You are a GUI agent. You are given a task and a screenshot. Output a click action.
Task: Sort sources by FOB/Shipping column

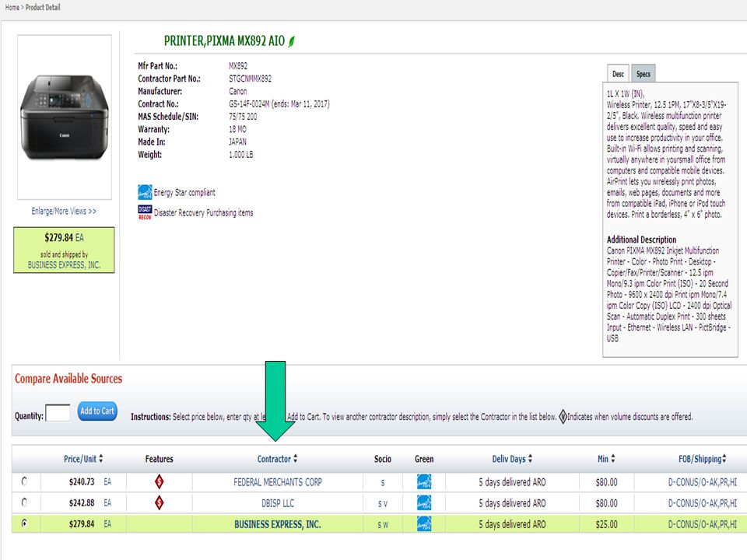pyautogui.click(x=702, y=459)
